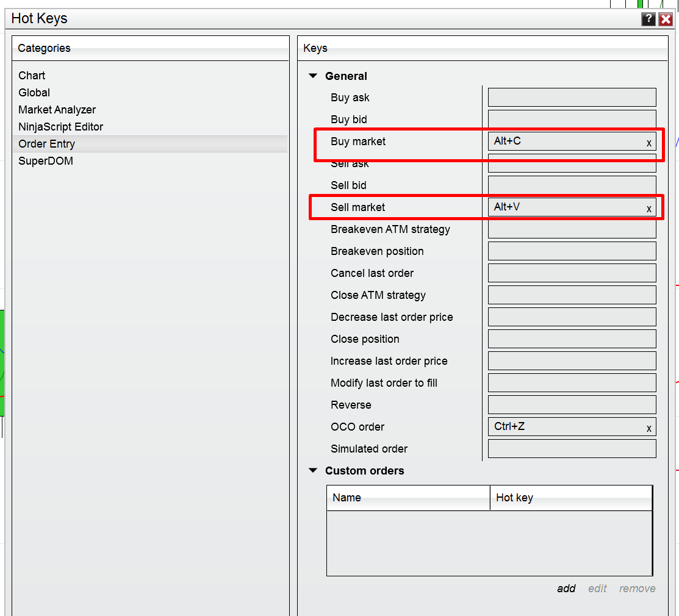Focus the Sell bid hotkey field

(x=572, y=185)
